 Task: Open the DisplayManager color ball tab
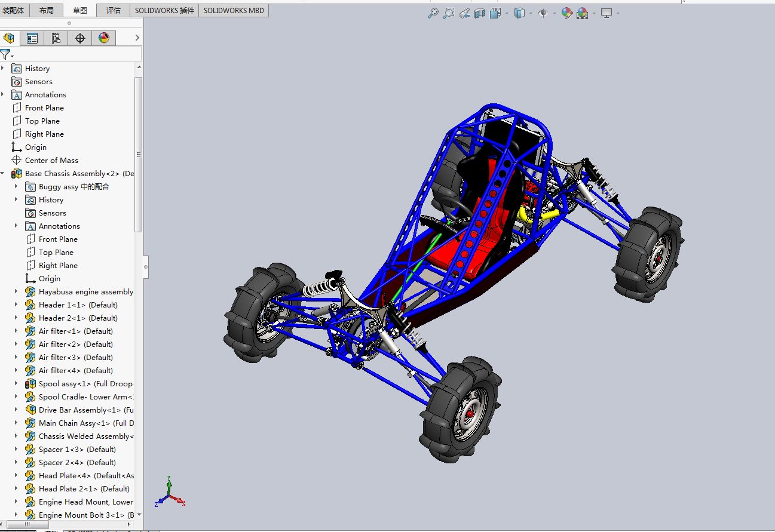pos(103,38)
